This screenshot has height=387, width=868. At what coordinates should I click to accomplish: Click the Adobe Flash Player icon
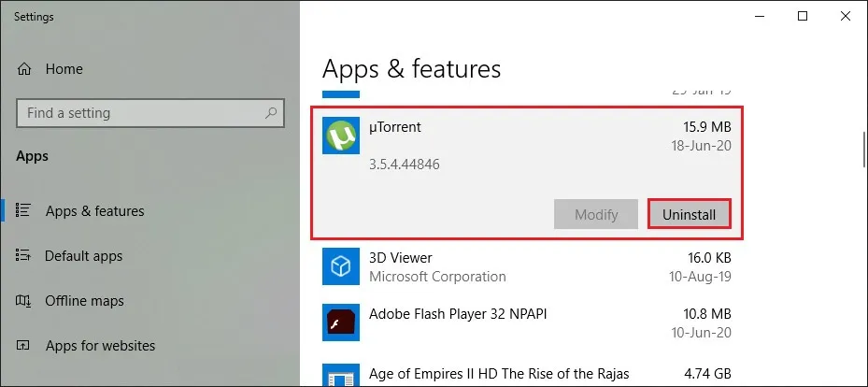tap(341, 322)
